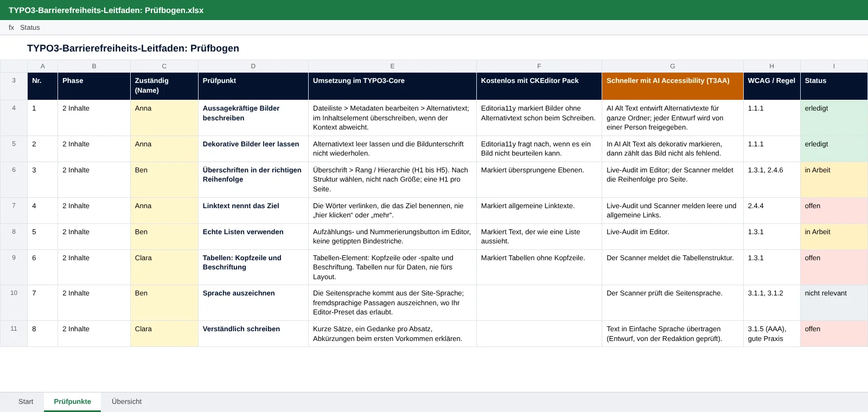
Task: Select 'Verständlich schreiben' cell
Action: pos(253,333)
